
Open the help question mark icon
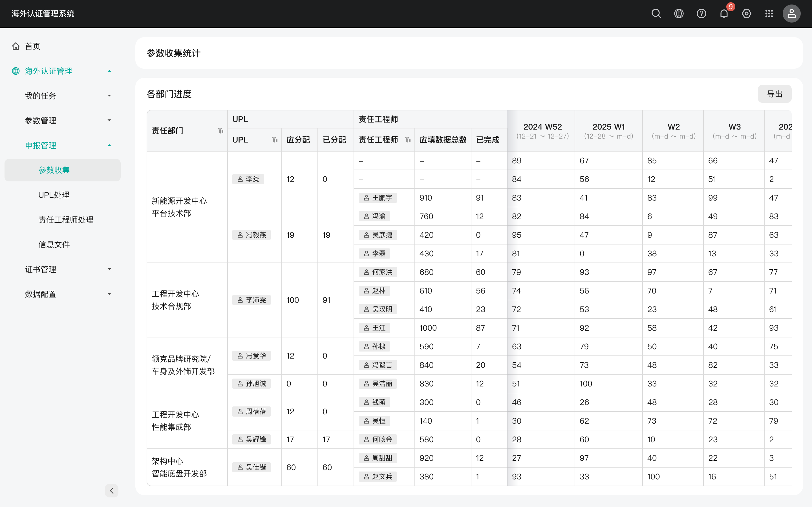(x=701, y=14)
